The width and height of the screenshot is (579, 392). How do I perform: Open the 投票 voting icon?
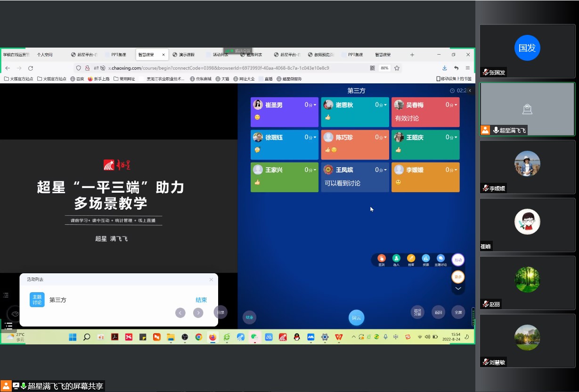(x=426, y=259)
